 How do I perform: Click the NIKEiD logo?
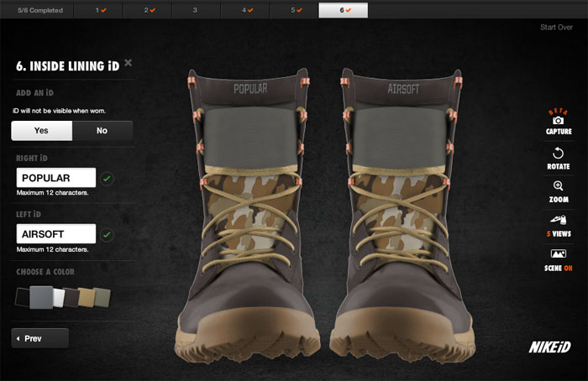[x=550, y=347]
